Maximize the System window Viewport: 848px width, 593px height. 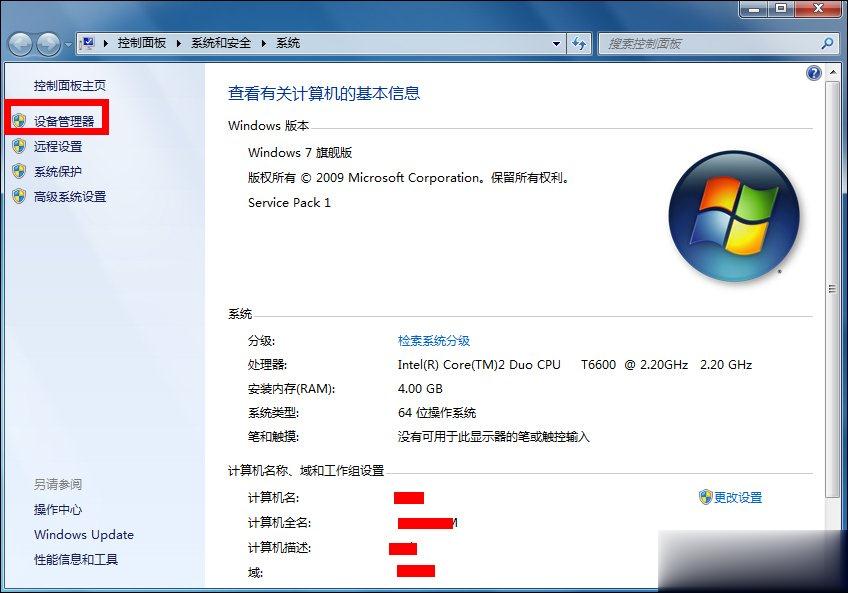[781, 8]
